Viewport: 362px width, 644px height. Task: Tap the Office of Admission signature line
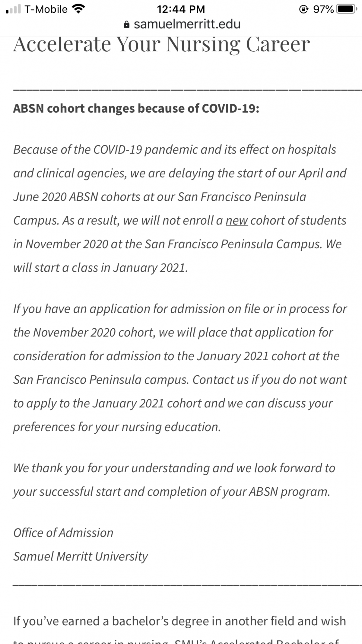pyautogui.click(x=63, y=533)
